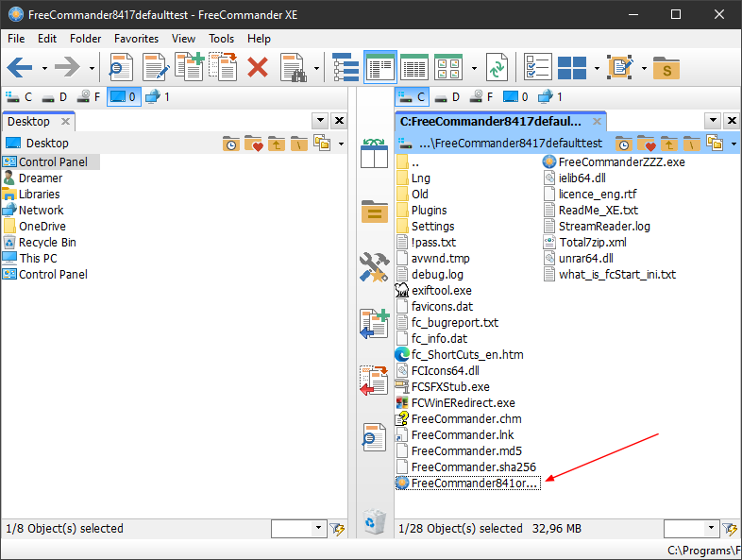The width and height of the screenshot is (742, 560).
Task: Open dropdown next to back arrow
Action: pos(44,68)
